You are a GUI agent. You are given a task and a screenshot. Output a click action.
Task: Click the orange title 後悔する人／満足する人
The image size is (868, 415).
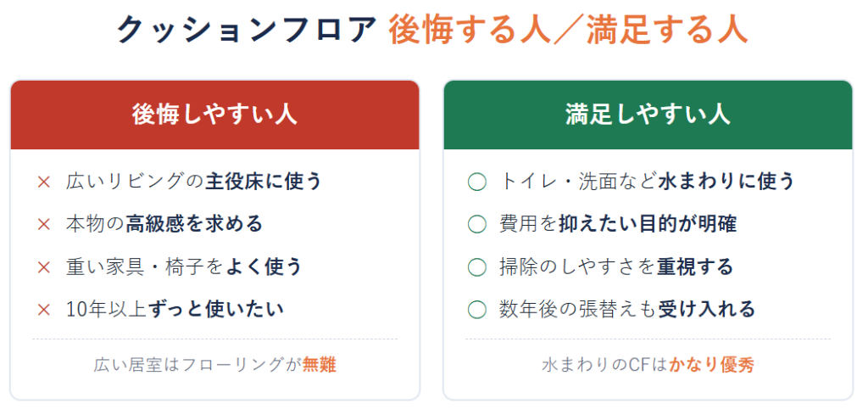568,30
